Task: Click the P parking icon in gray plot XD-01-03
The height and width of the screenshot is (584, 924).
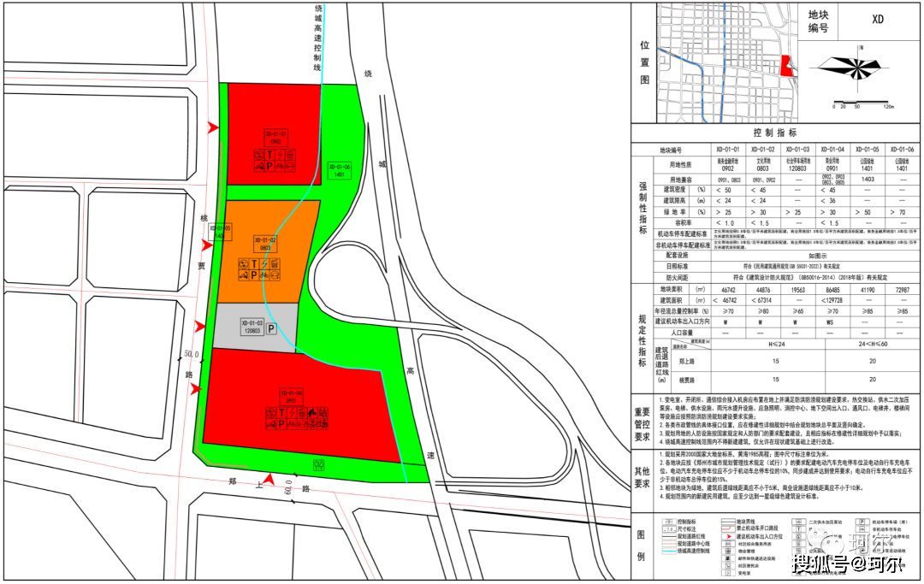Action: point(271,328)
